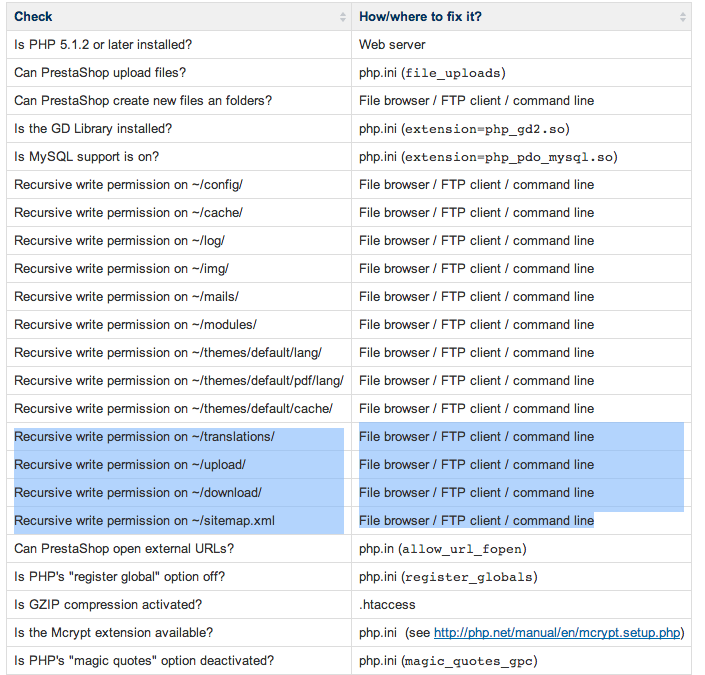Click the magic_quotes_gpc fix cell

(447, 661)
